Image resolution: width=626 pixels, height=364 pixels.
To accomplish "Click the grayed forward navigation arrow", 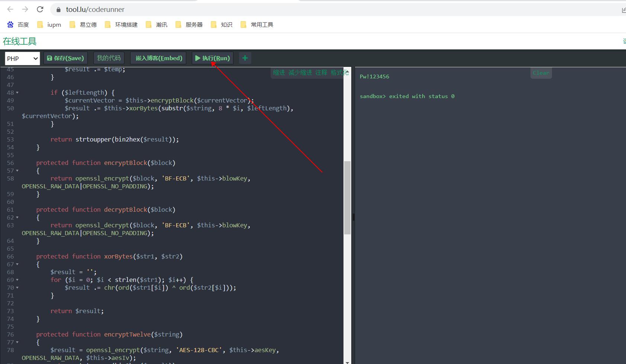I will (25, 9).
